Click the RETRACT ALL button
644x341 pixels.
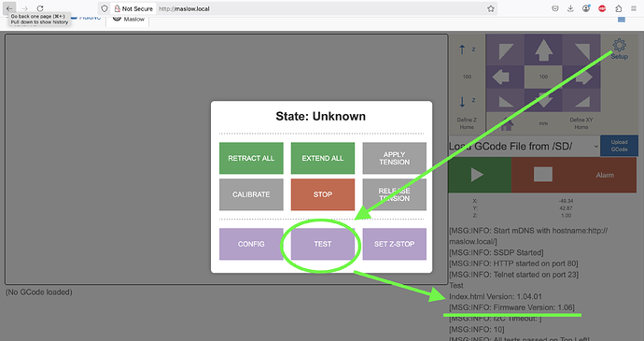251,158
